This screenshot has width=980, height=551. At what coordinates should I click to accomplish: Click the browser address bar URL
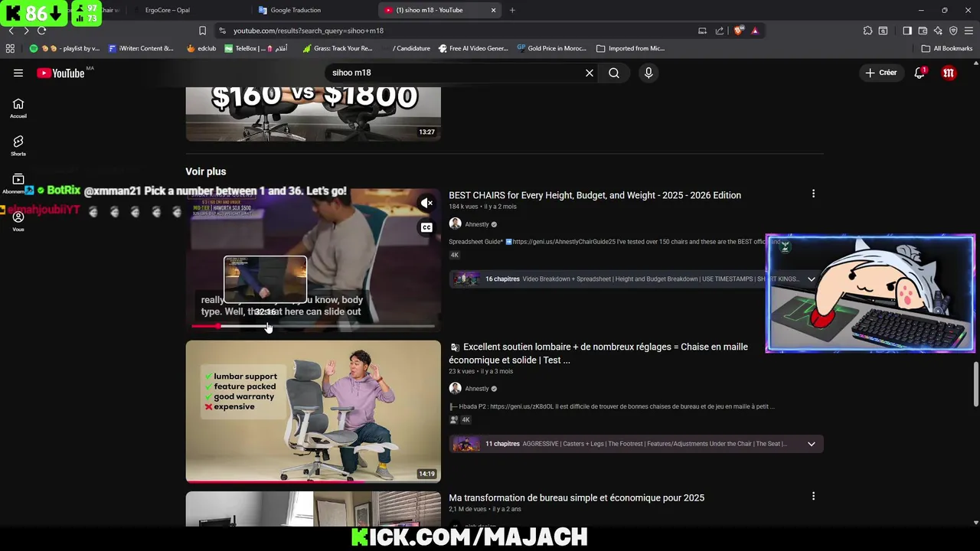click(x=309, y=31)
